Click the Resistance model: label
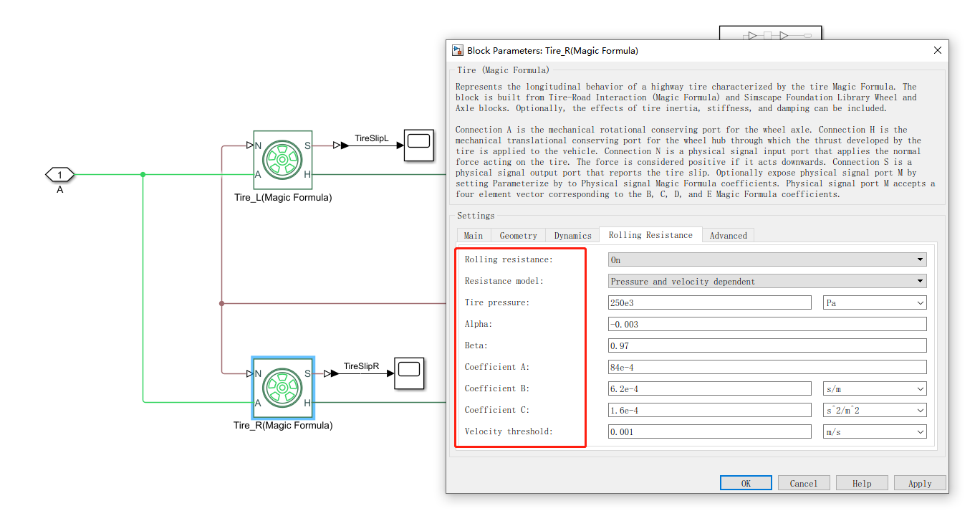 pos(504,281)
